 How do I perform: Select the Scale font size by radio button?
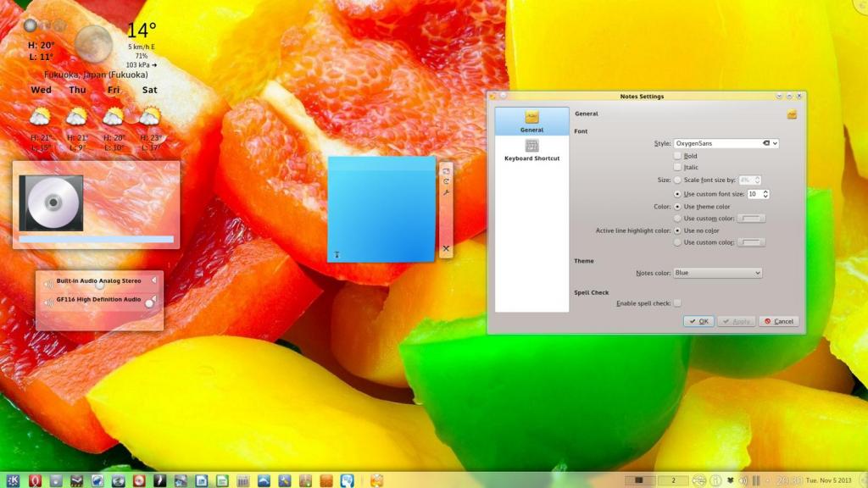tap(677, 180)
